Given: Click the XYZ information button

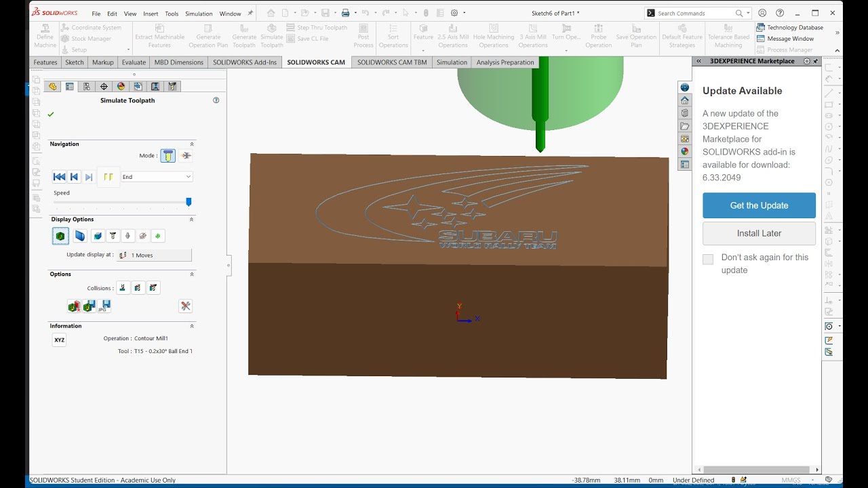Looking at the screenshot, I should pyautogui.click(x=60, y=340).
